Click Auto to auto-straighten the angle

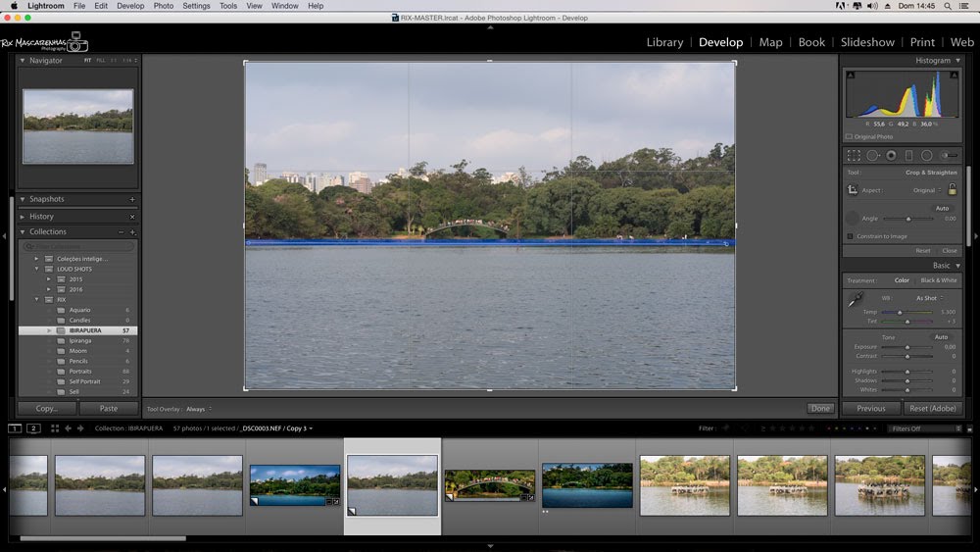(x=942, y=208)
